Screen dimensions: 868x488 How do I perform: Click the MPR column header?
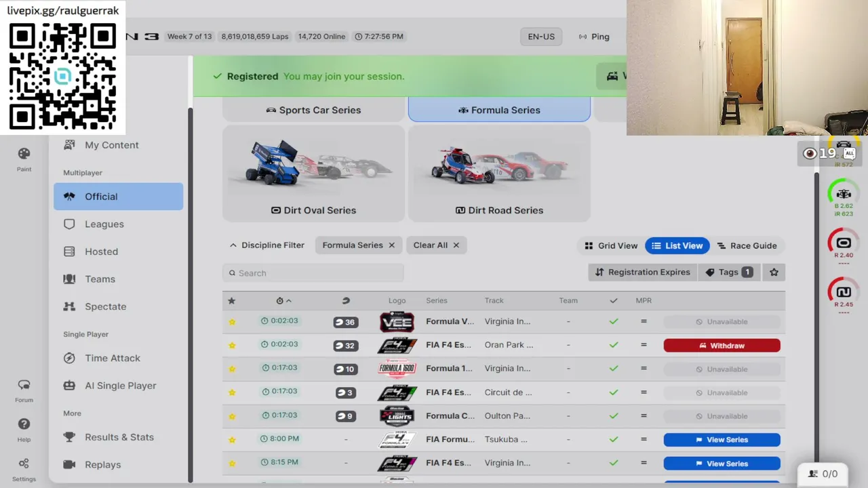644,301
